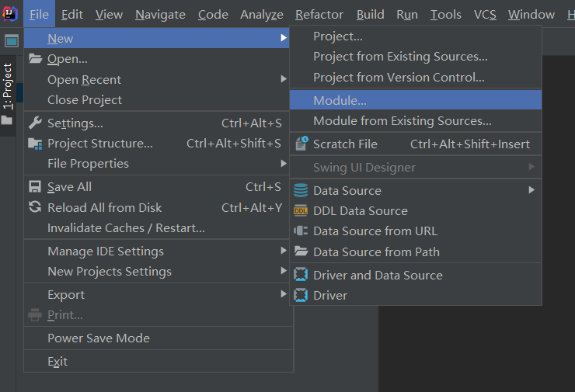Expand the Open Recent submenu

(x=284, y=79)
